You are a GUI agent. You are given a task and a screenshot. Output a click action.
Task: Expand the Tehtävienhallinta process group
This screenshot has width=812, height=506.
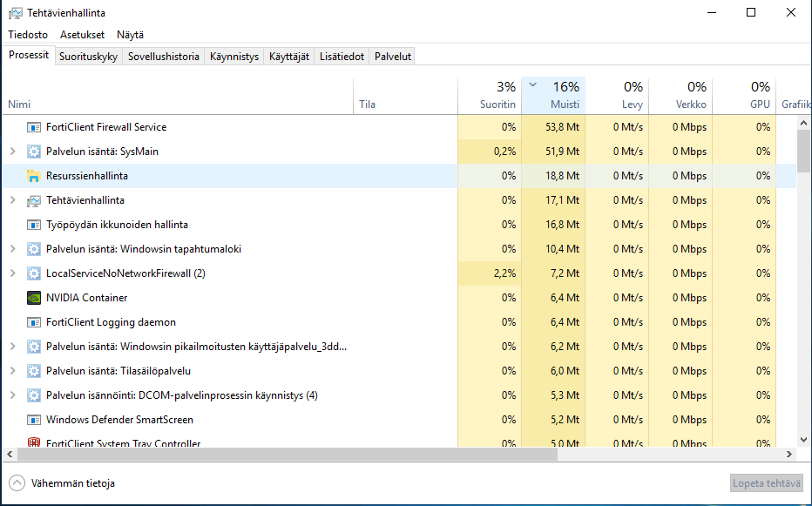point(13,200)
